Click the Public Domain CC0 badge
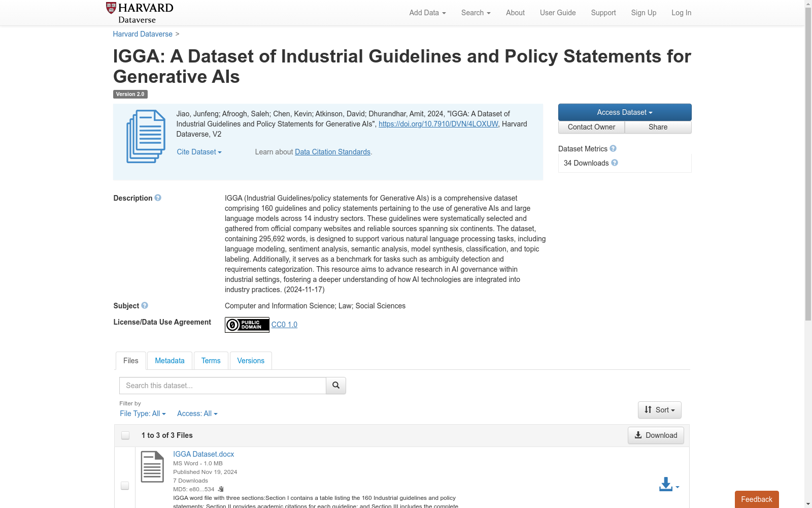This screenshot has width=812, height=508. pyautogui.click(x=247, y=325)
